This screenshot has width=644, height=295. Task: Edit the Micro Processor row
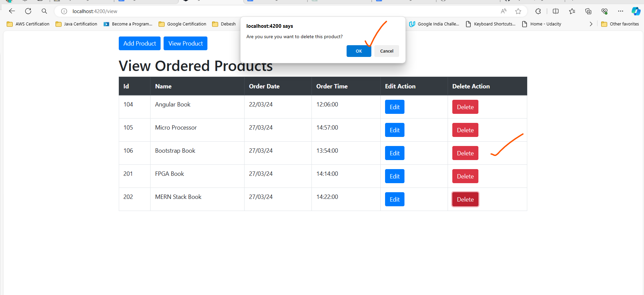pos(394,130)
